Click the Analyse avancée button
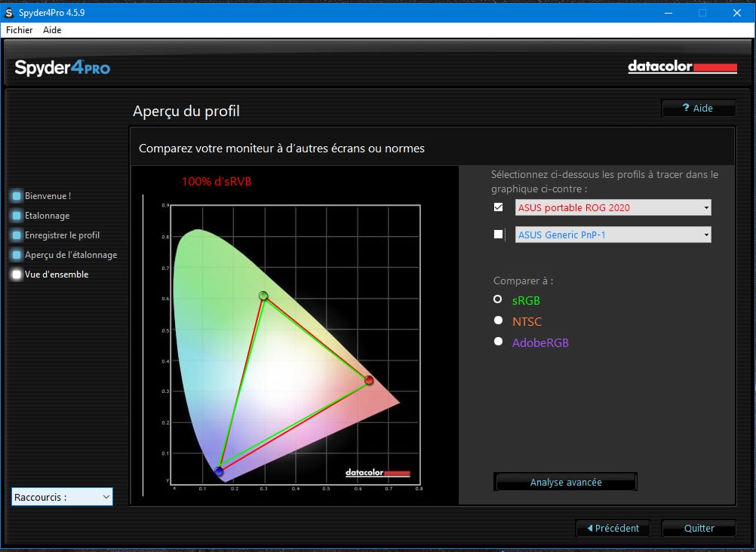This screenshot has height=552, width=756. click(x=564, y=481)
